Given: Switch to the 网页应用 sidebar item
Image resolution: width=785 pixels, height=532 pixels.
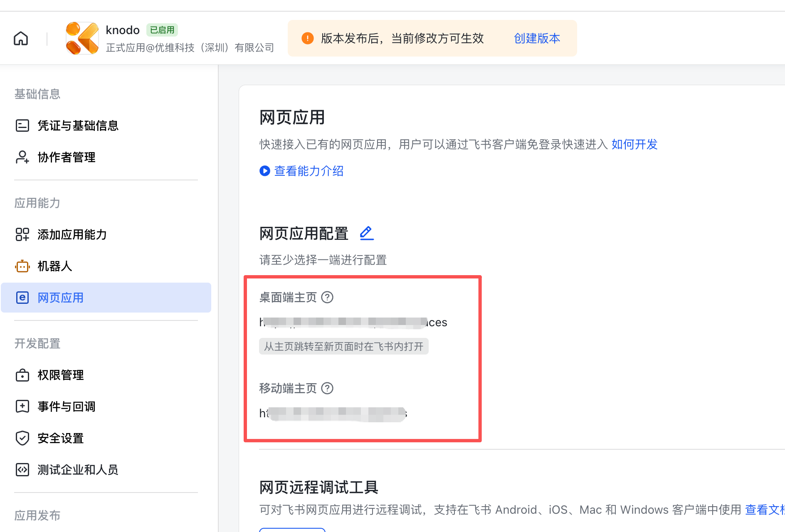Looking at the screenshot, I should point(60,298).
